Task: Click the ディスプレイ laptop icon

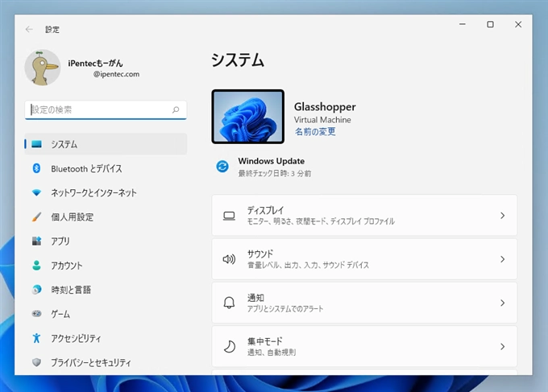Action: 229,216
